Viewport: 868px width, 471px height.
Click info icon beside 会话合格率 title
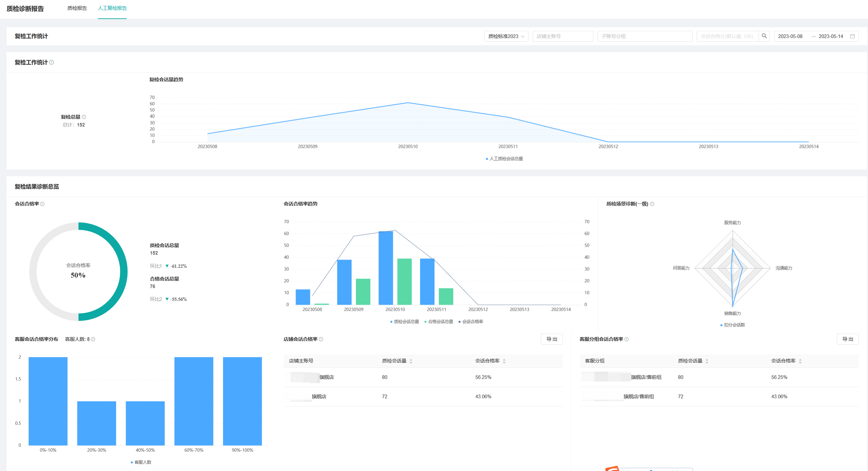[x=42, y=204]
